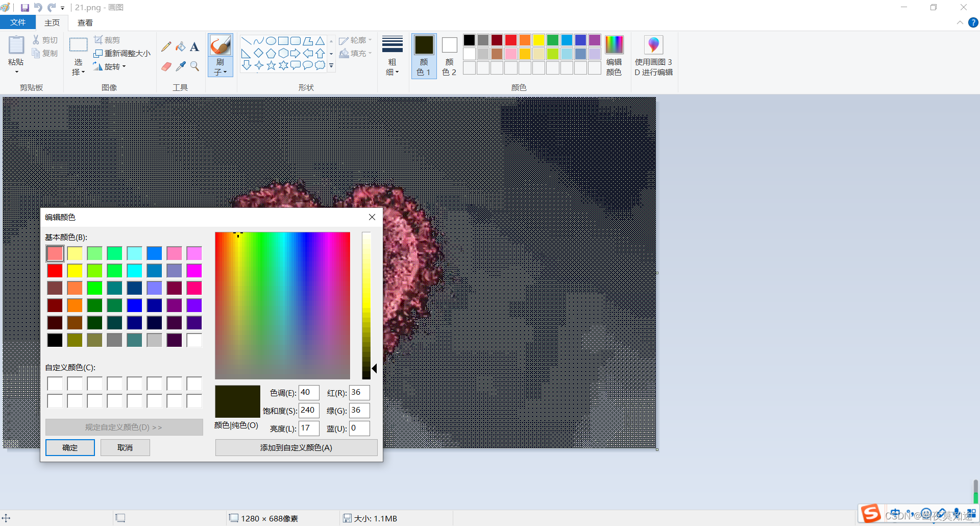Select the Fill with color bucket tool
This screenshot has height=526, width=980.
point(181,46)
